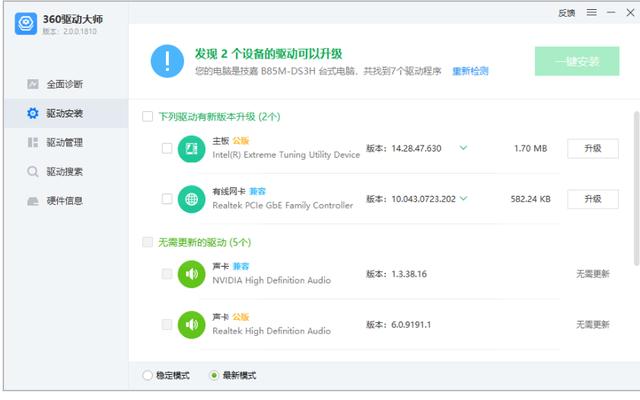
Task: Open the 全面诊断 tab
Action: click(x=67, y=84)
